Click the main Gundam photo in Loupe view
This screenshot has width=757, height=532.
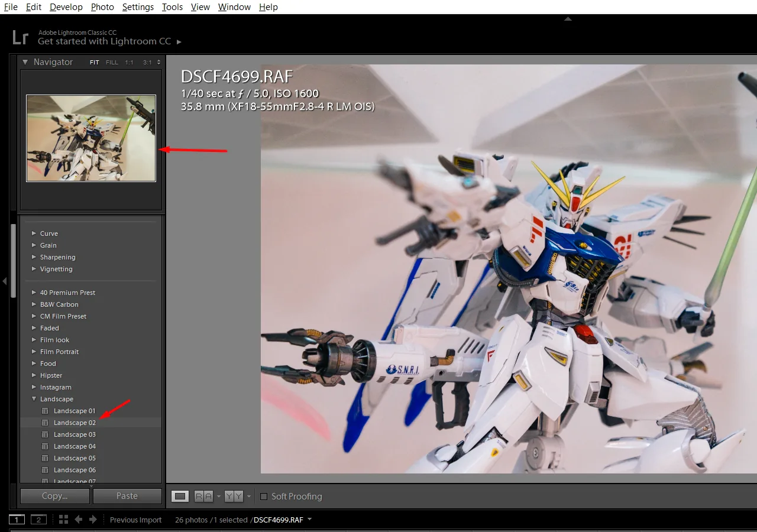[x=509, y=269]
